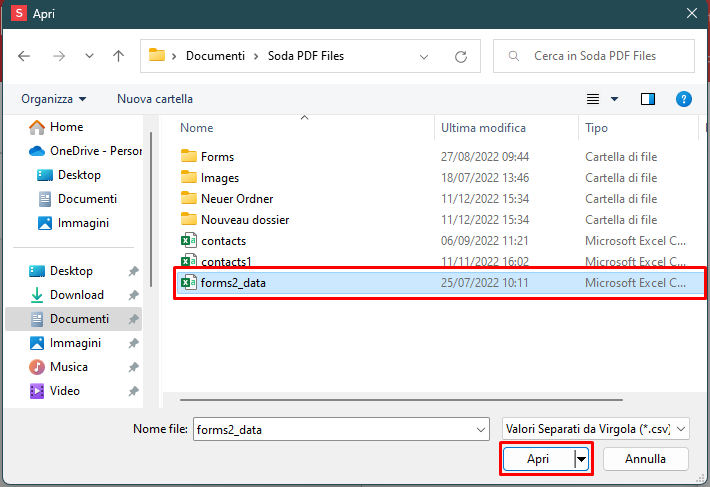Sort by Tipo column header
The width and height of the screenshot is (710, 487).
click(596, 128)
